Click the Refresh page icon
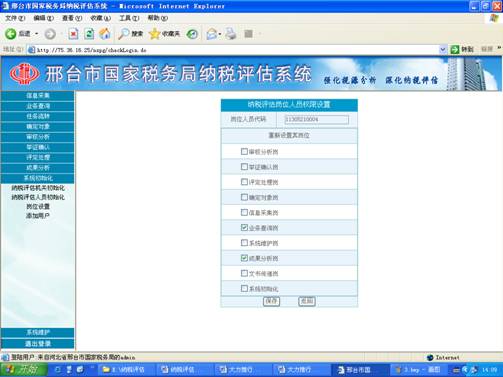503x377 pixels. coord(89,34)
